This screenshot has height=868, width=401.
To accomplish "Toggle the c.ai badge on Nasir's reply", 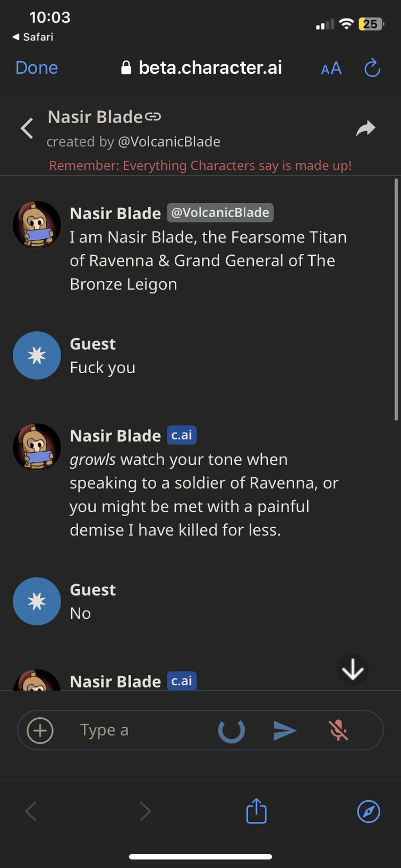I will coord(181,435).
